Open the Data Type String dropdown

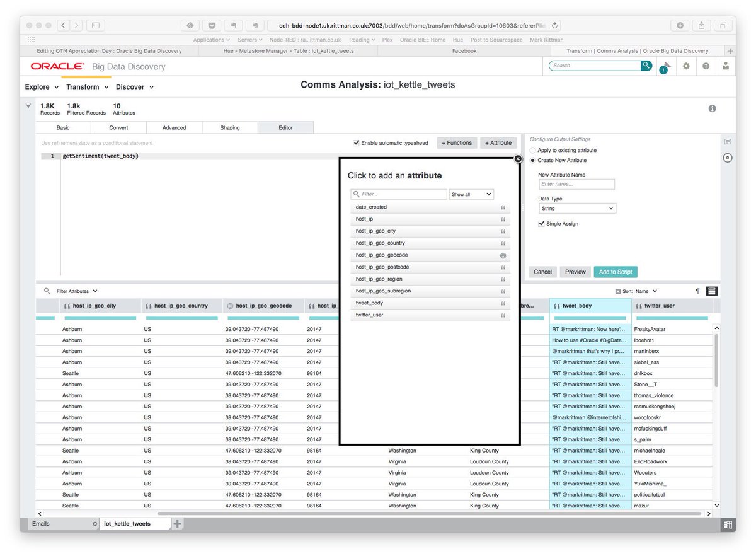point(578,208)
